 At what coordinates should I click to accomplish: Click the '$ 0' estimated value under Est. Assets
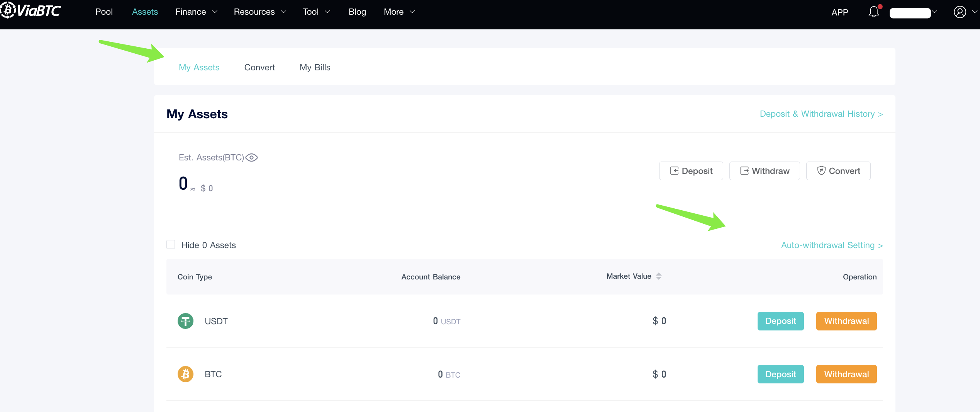[207, 188]
